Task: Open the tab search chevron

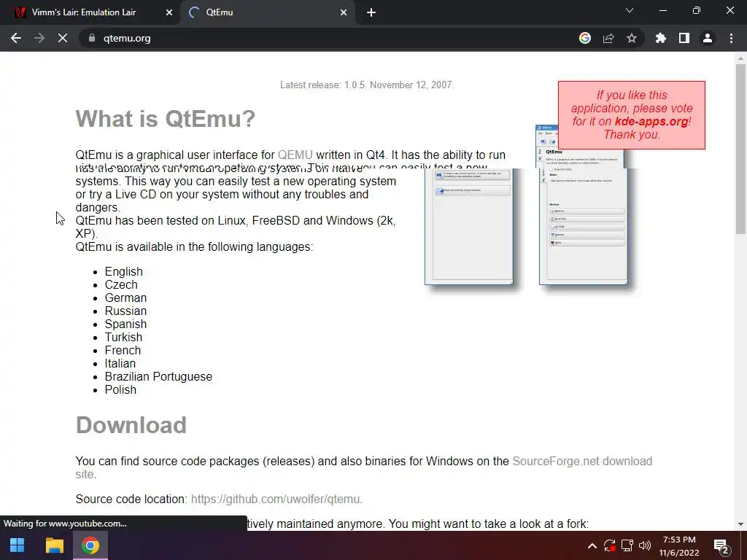Action: click(x=630, y=10)
